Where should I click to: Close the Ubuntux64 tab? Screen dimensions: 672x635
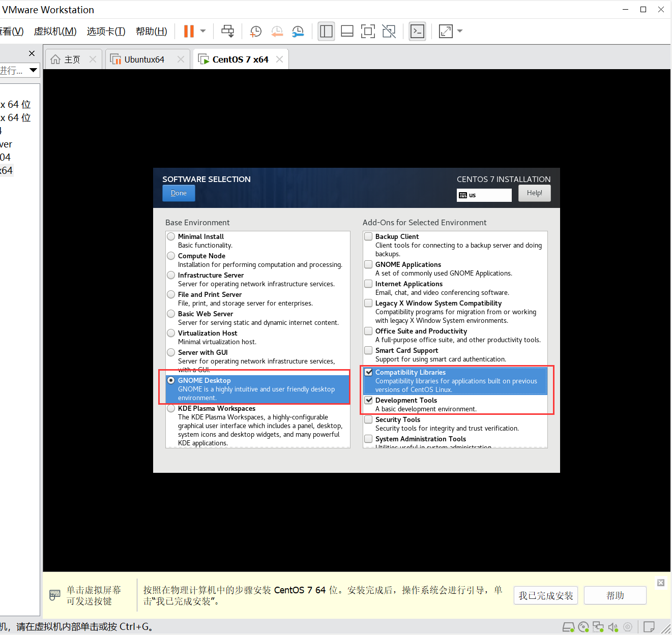[181, 59]
